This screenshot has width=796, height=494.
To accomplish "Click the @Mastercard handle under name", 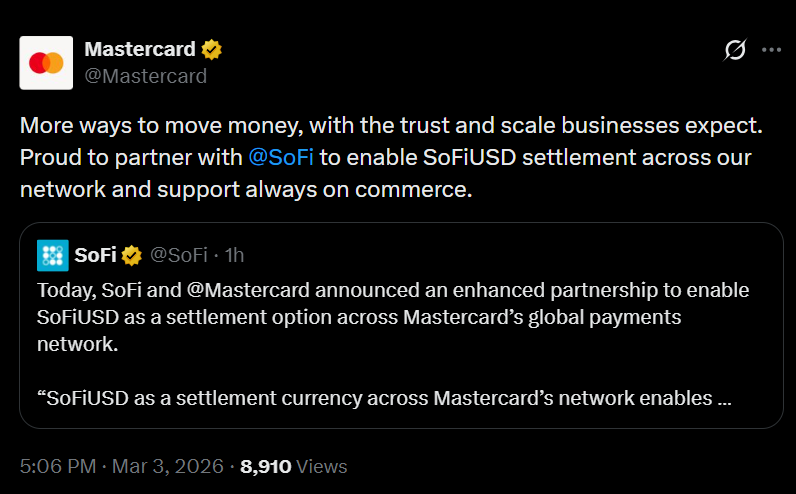I will click(146, 76).
